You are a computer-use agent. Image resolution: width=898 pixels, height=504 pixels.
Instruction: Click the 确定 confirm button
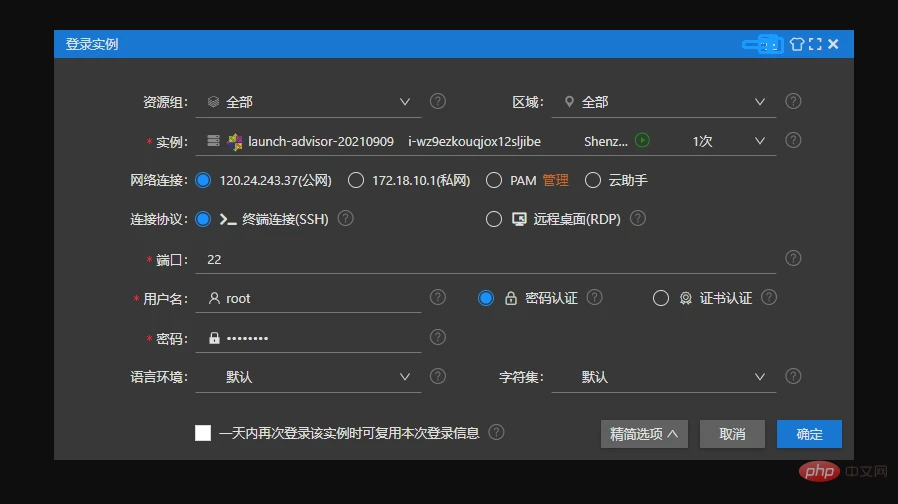[809, 434]
